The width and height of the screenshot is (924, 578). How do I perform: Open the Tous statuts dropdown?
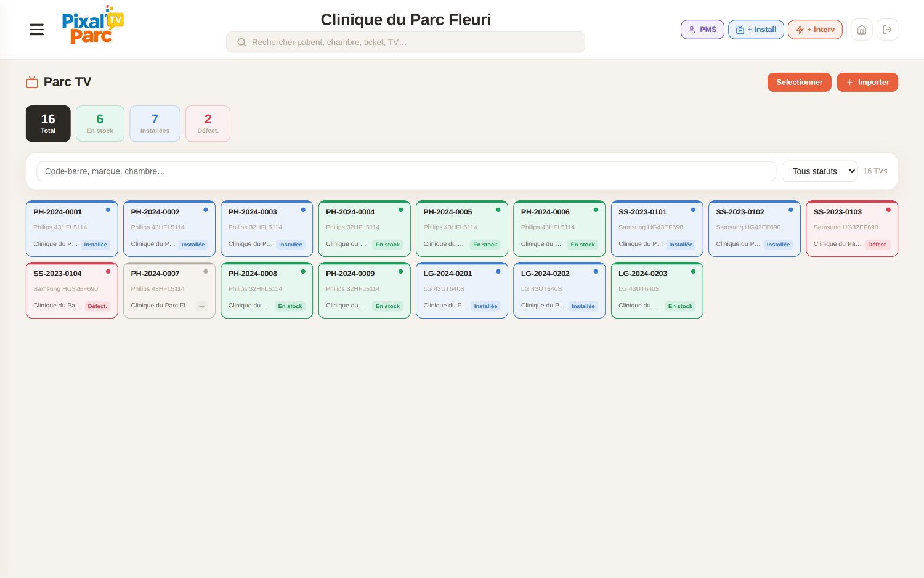(819, 171)
